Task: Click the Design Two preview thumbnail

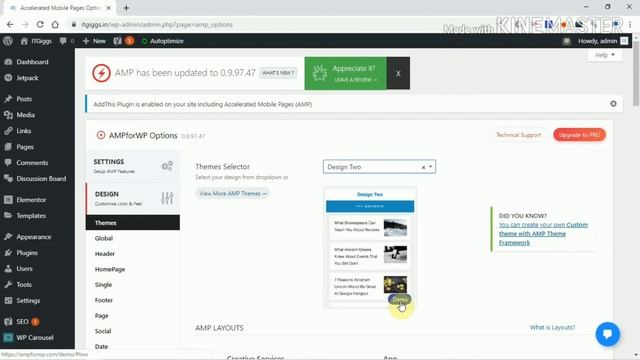Action: pos(370,247)
